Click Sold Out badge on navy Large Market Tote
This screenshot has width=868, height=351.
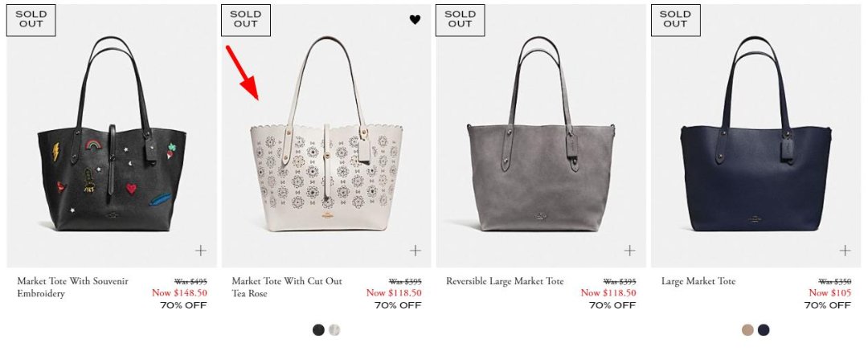pyautogui.click(x=675, y=19)
